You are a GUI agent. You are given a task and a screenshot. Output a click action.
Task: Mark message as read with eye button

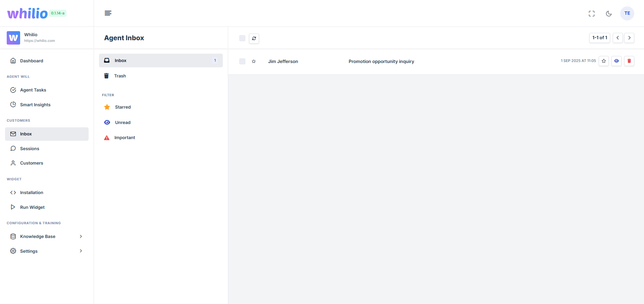tap(616, 61)
